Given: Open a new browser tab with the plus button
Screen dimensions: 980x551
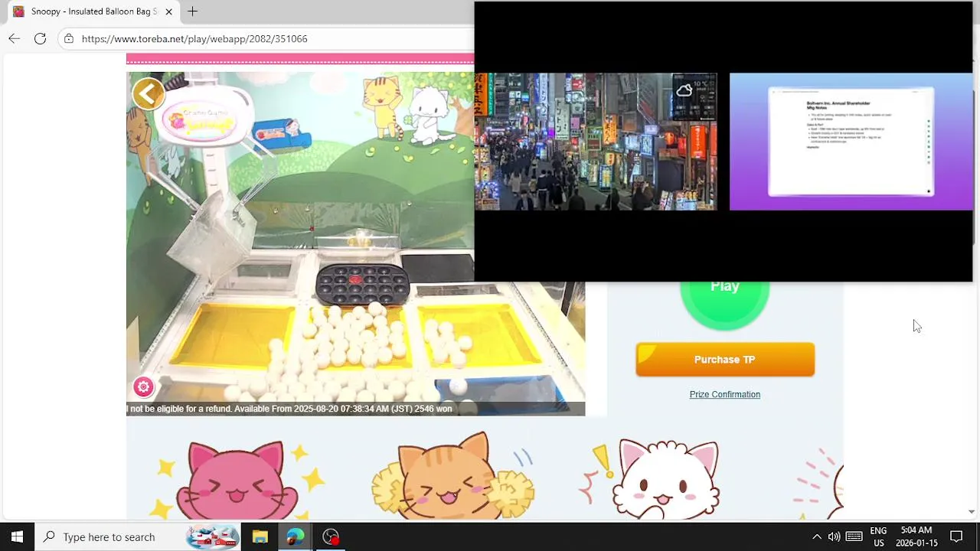Looking at the screenshot, I should click(x=192, y=11).
